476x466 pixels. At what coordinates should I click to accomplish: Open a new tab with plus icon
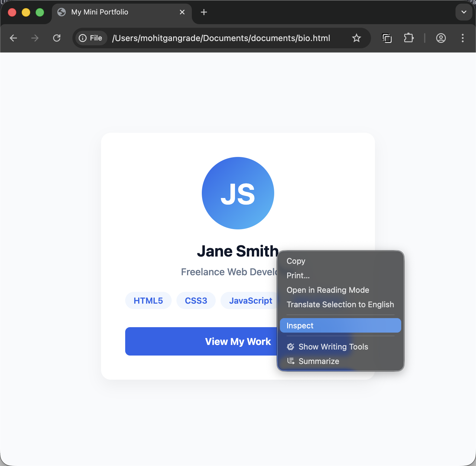pyautogui.click(x=204, y=12)
